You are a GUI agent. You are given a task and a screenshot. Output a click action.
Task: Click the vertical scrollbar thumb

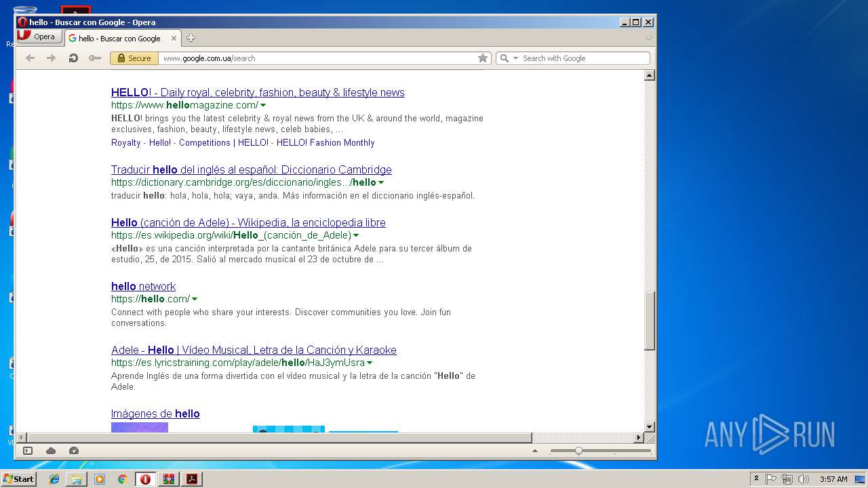click(x=649, y=321)
